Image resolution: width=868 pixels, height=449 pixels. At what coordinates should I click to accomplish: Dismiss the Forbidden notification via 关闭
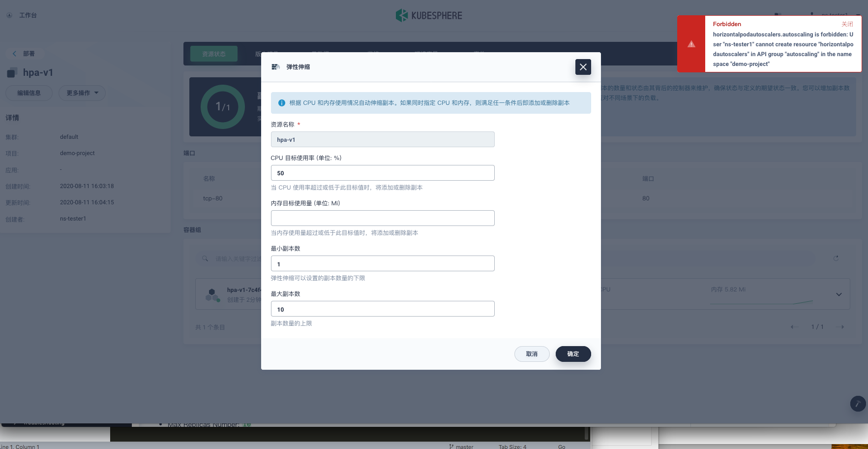coord(847,24)
